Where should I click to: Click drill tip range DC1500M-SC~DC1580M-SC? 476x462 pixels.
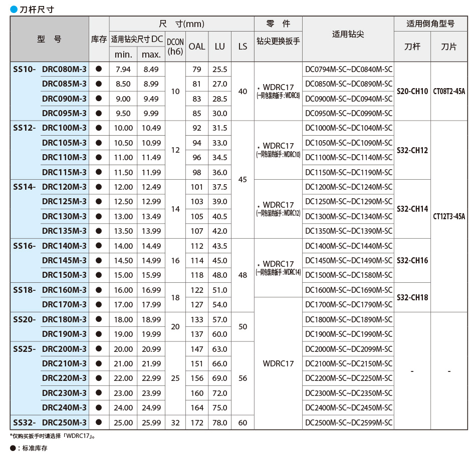[349, 275]
